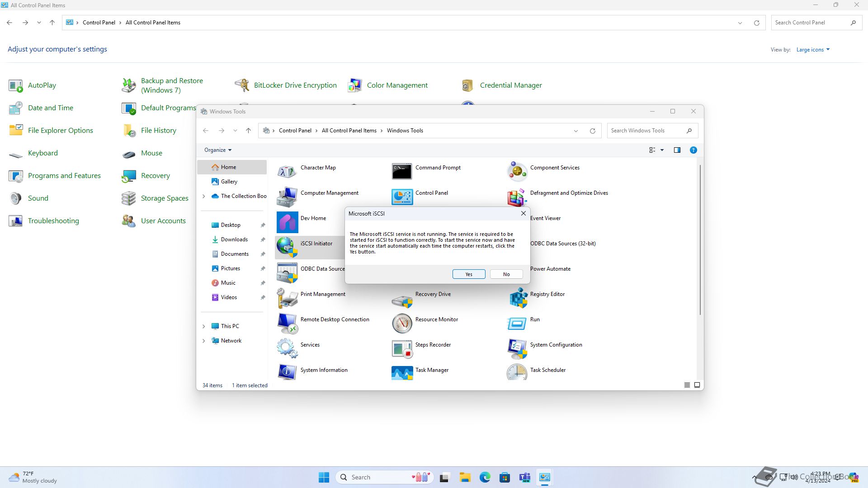The image size is (868, 488).
Task: Open recent locations dropdown in Windows Tools
Action: [x=235, y=131]
